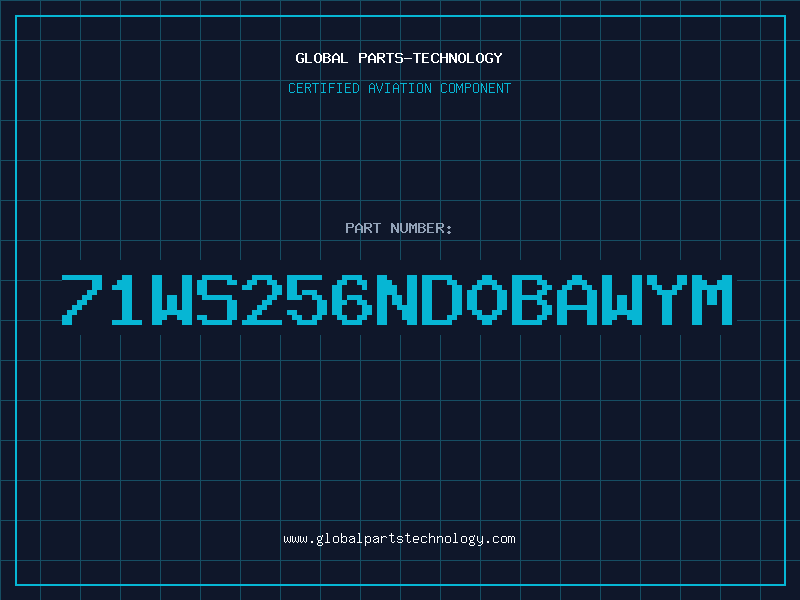Select the CERTIFIED AVIATION COMPONENT subtitle
Image resolution: width=800 pixels, height=600 pixels.
click(399, 88)
